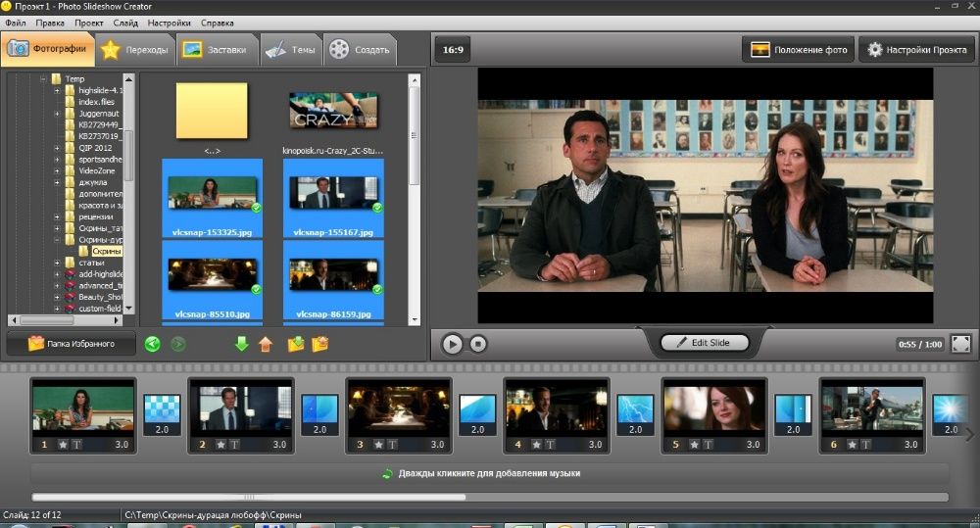980x528 pixels.
Task: Expand the Juggernaut folder node
Action: [x=57, y=114]
